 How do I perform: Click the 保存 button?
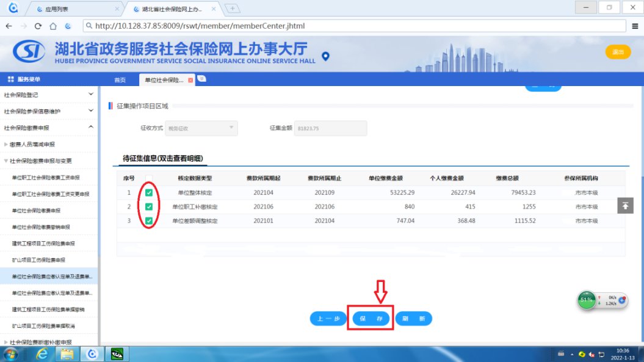pos(371,319)
